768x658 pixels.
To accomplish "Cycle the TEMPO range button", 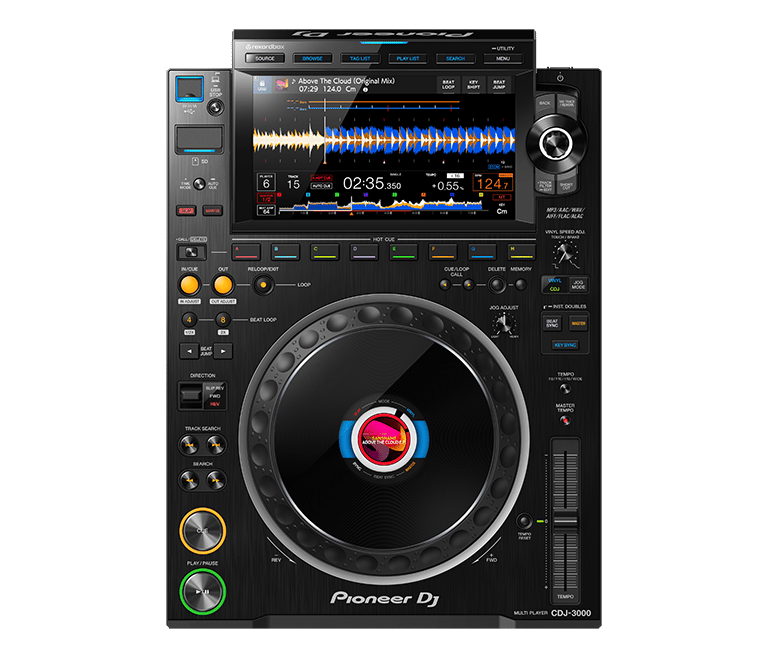I will tap(565, 389).
